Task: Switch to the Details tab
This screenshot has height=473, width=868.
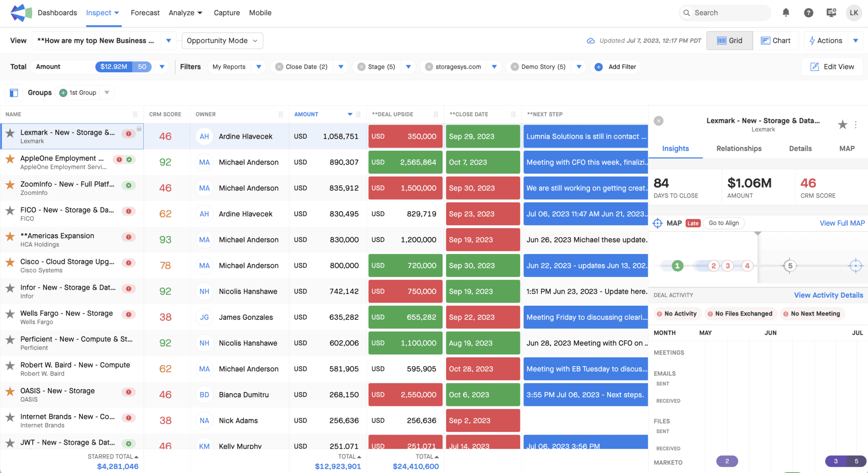Action: point(800,149)
